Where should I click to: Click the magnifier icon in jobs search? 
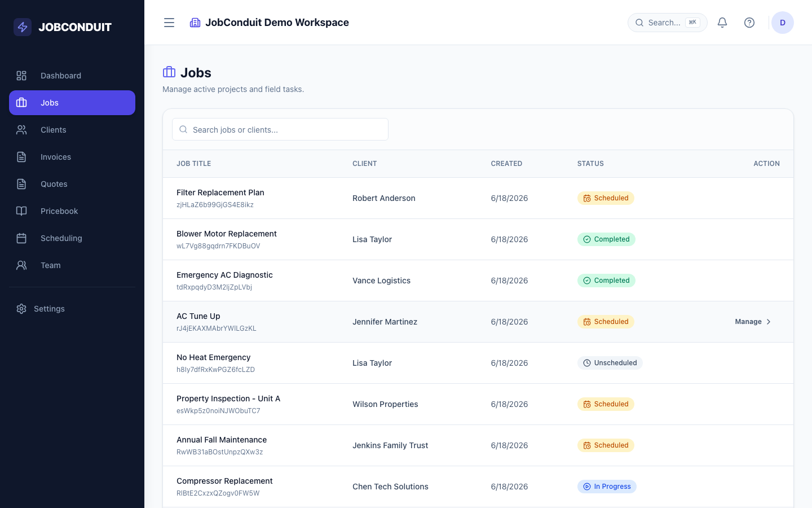point(183,129)
